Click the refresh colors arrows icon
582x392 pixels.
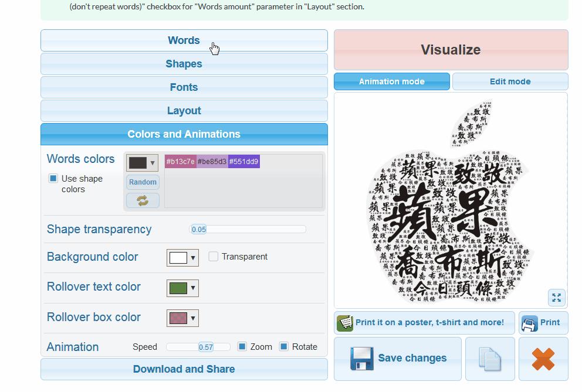tap(143, 200)
